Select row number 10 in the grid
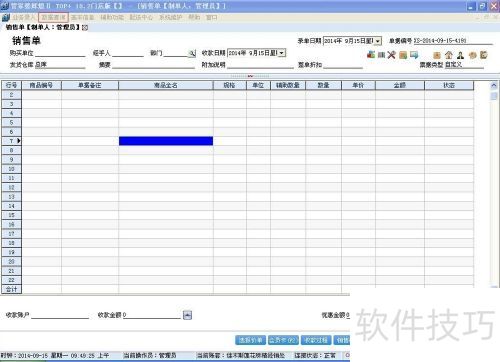The height and width of the screenshot is (362, 500). 12,169
